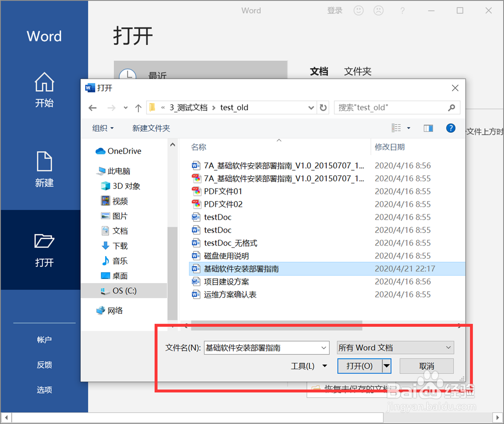This screenshot has width=504, height=424.
Task: Open 视频 folder in navigation pane
Action: 115,201
